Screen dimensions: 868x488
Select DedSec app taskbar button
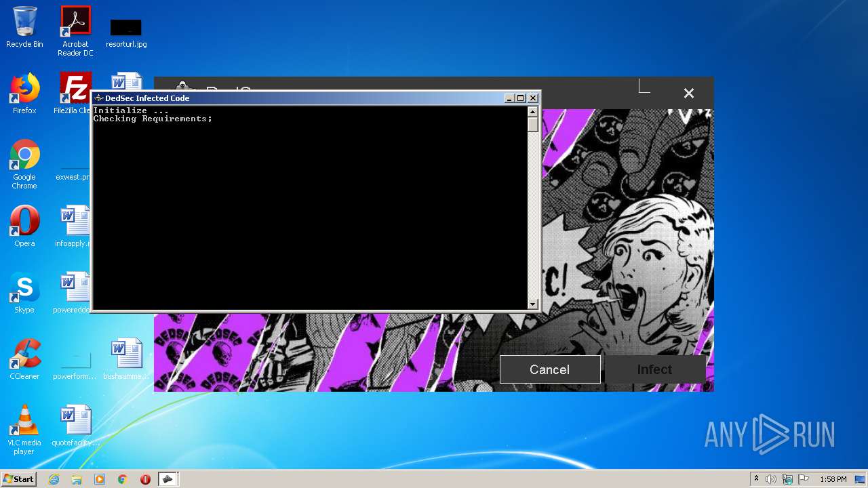click(x=167, y=479)
